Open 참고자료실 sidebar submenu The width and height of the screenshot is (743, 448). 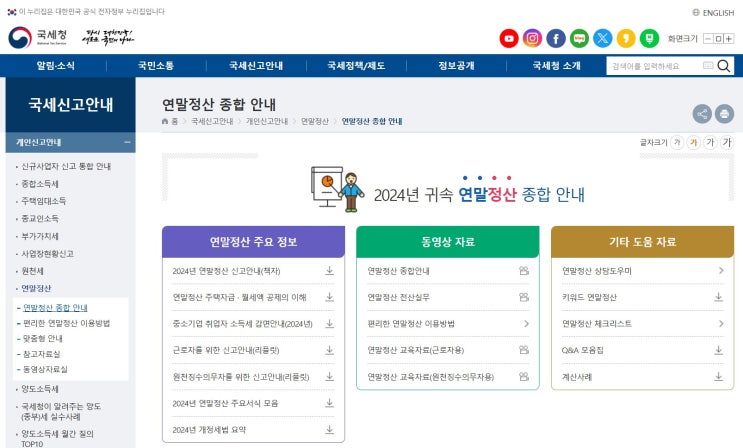[x=41, y=354]
